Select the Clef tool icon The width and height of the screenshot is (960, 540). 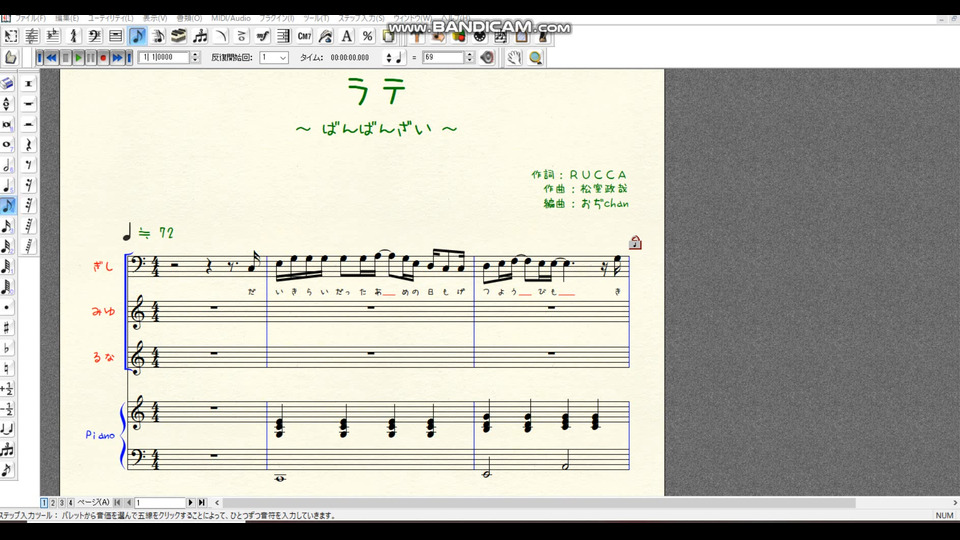(94, 37)
